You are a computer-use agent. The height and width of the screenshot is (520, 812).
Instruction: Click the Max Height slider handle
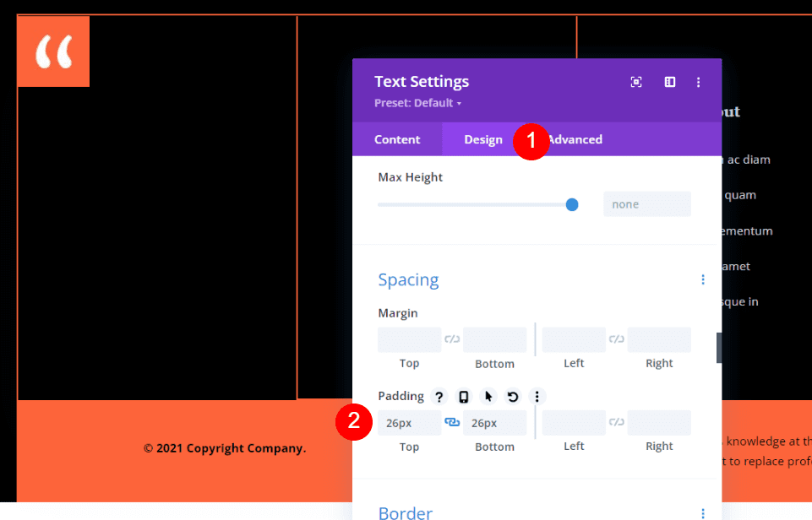coord(572,204)
